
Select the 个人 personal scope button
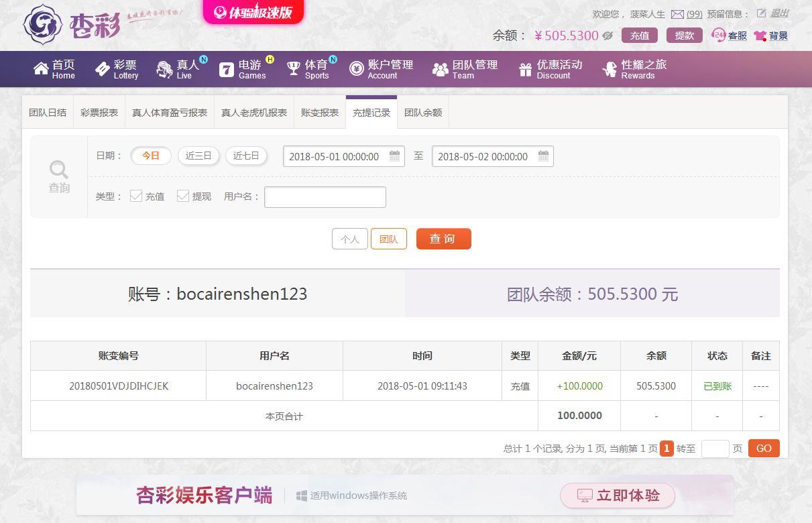click(350, 239)
